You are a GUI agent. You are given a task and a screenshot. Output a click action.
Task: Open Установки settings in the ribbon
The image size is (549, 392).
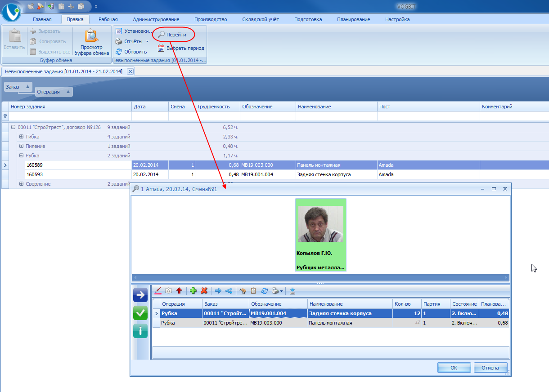134,31
